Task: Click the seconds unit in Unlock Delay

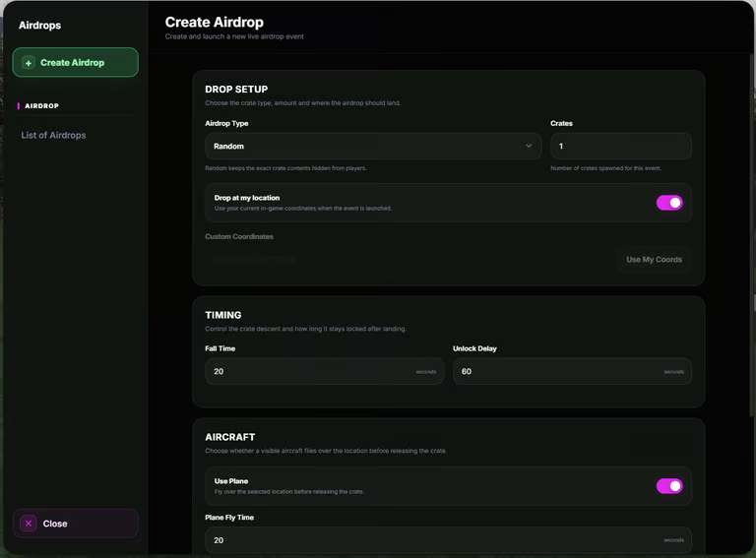Action: [673, 372]
